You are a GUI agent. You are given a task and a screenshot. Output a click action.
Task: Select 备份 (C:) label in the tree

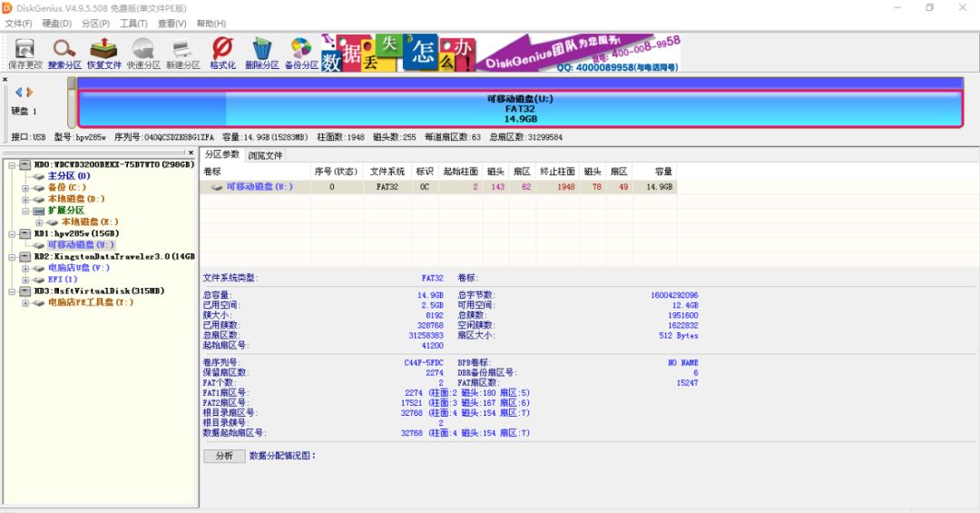coord(67,187)
